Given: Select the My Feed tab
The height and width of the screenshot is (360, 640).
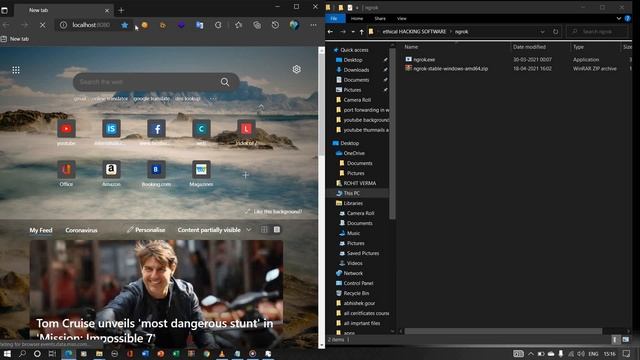Looking at the screenshot, I should [41, 230].
